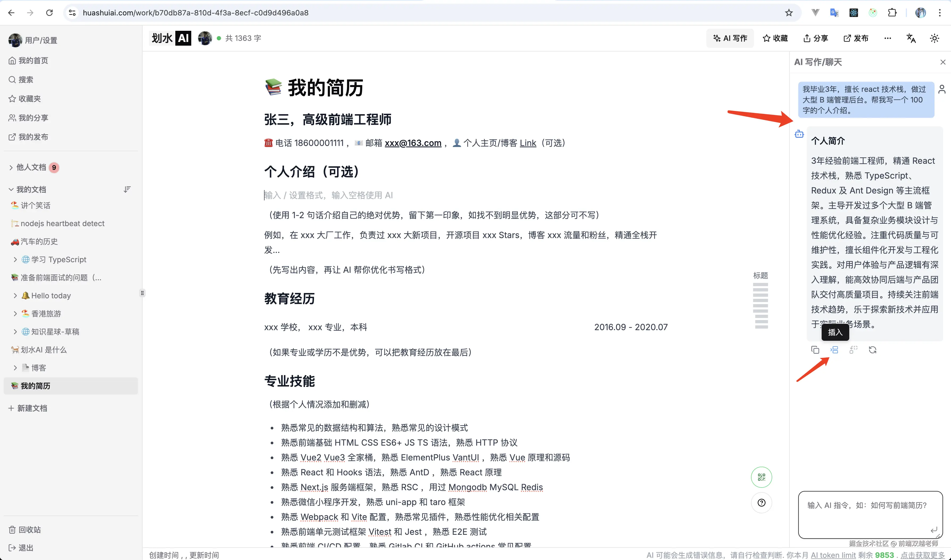951x560 pixels.
Task: Click the translate 文A icon in the toolbar
Action: coord(911,38)
